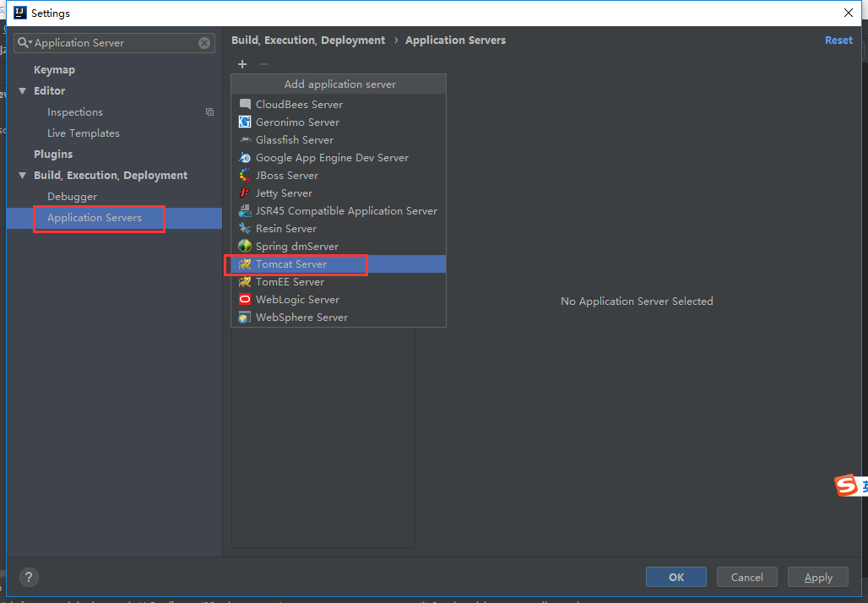Click the CloudBees Server icon
This screenshot has height=603, width=868.
click(245, 104)
